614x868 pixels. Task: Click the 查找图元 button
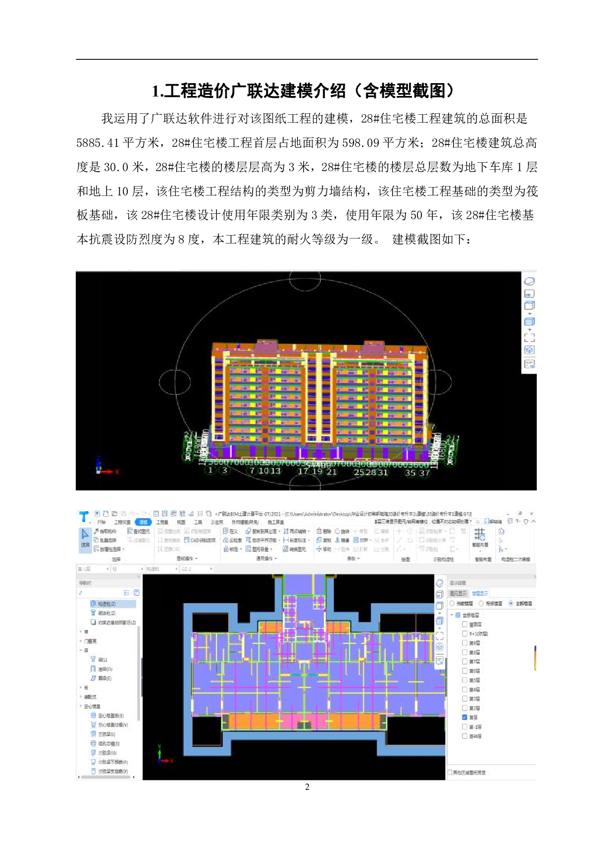point(138,531)
